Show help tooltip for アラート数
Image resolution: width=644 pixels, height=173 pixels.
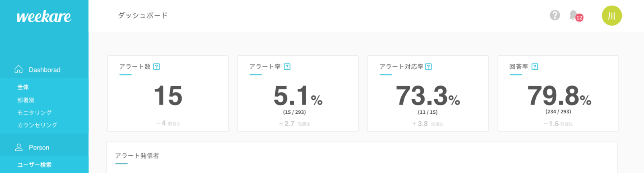click(157, 67)
